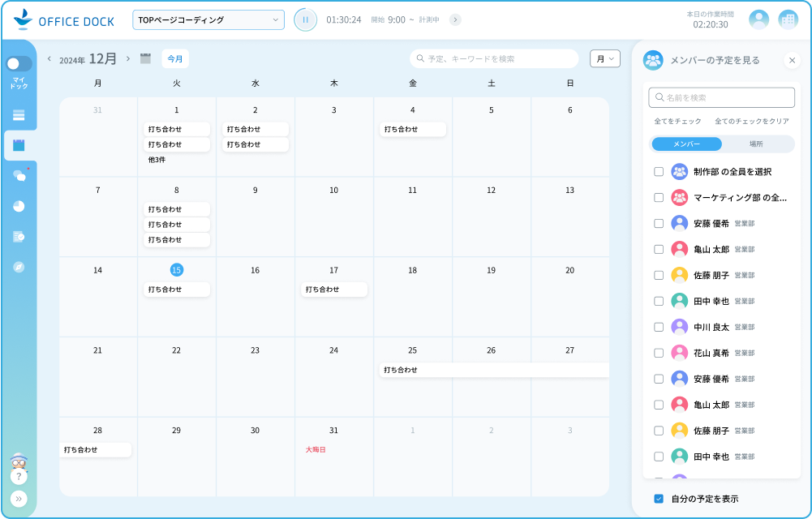The height and width of the screenshot is (519, 812).
Task: Open the TOPページコーディング task dropdown
Action: pos(208,19)
